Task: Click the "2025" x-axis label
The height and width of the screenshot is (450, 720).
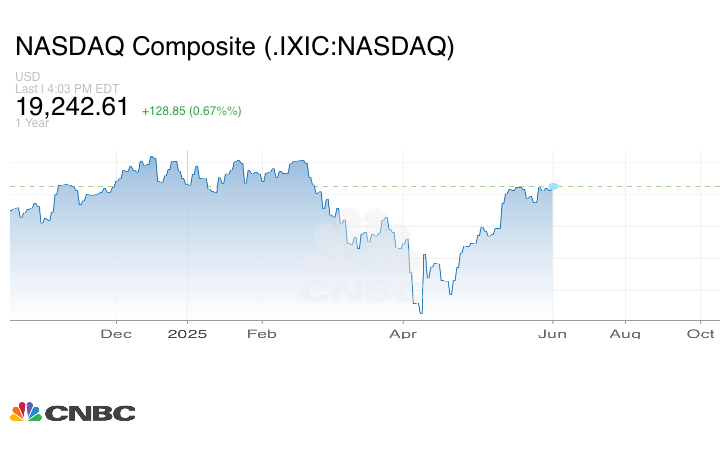Action: pos(187,334)
